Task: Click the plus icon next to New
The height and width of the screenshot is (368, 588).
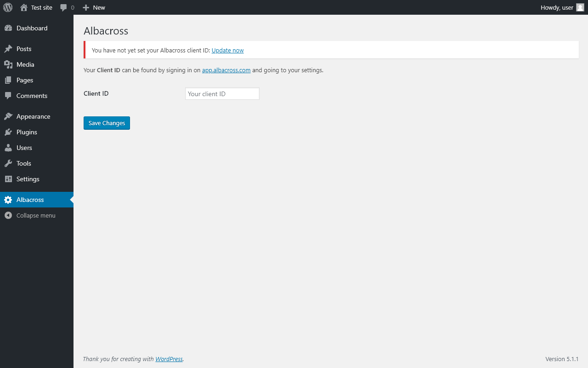Action: pyautogui.click(x=86, y=7)
